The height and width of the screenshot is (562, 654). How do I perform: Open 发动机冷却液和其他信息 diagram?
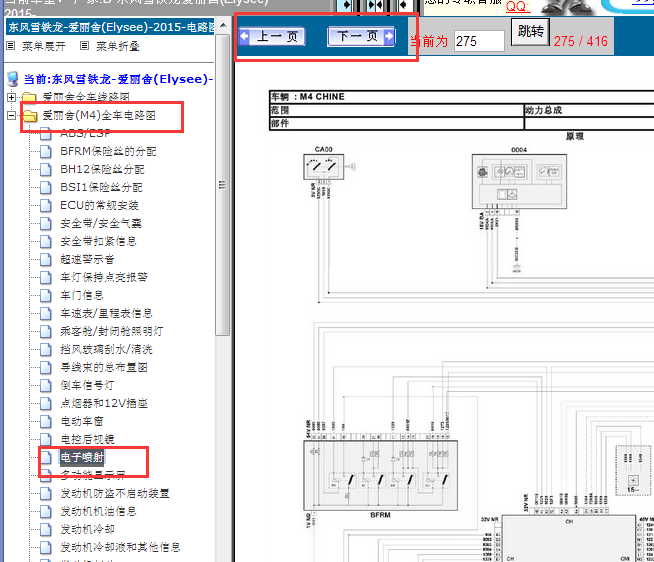120,547
